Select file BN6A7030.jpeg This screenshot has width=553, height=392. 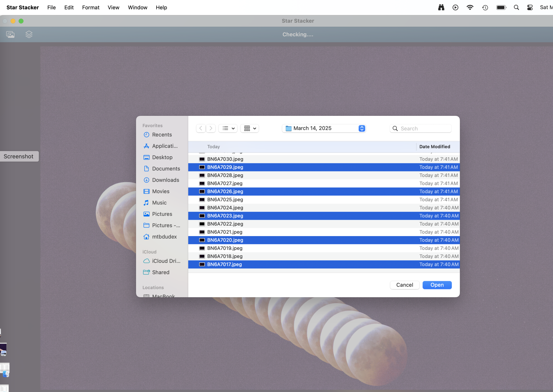pos(324,159)
